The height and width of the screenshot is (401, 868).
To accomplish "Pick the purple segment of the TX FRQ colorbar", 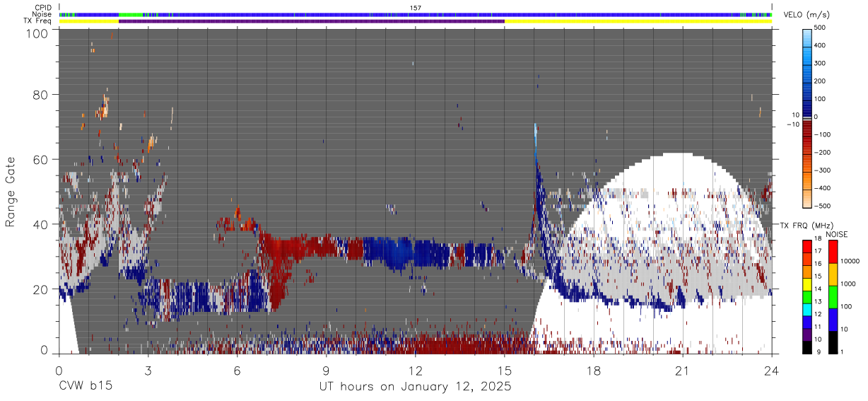I will point(807,335).
